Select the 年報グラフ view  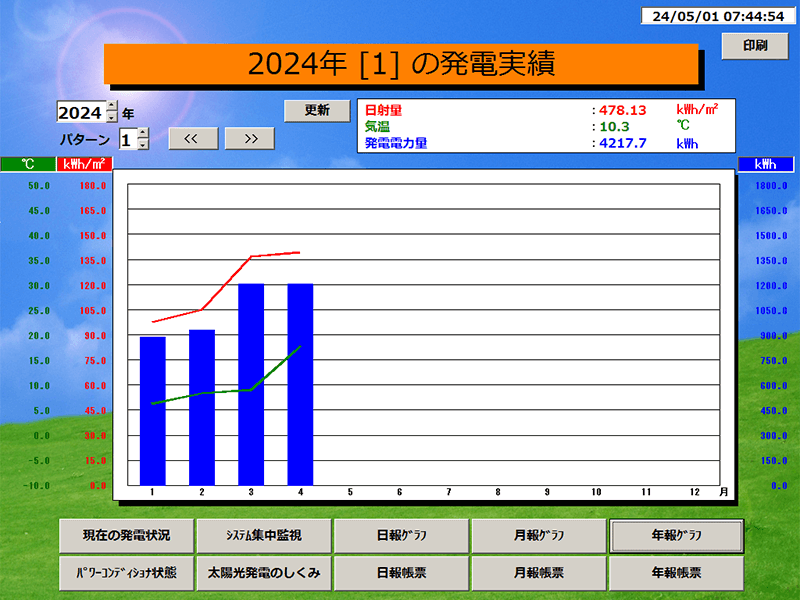[x=677, y=536]
